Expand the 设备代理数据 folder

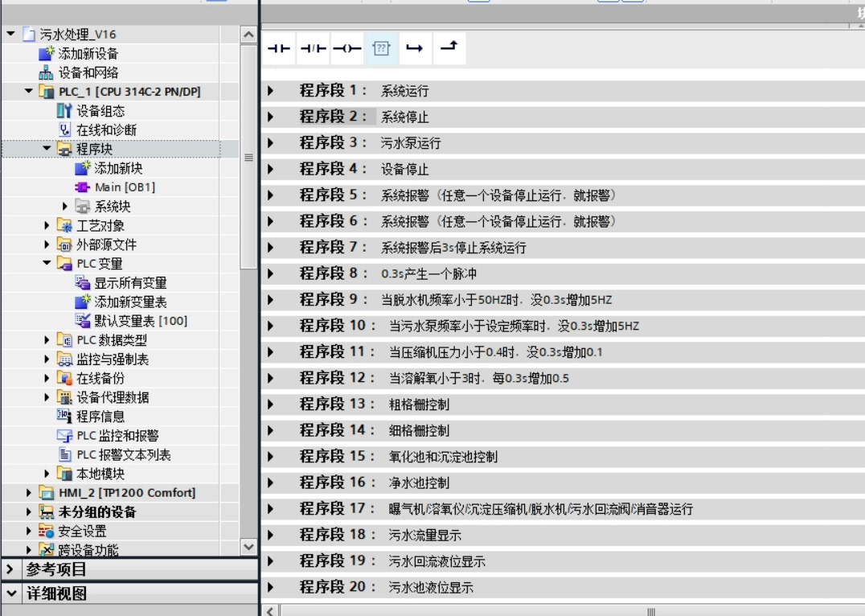[x=47, y=397]
